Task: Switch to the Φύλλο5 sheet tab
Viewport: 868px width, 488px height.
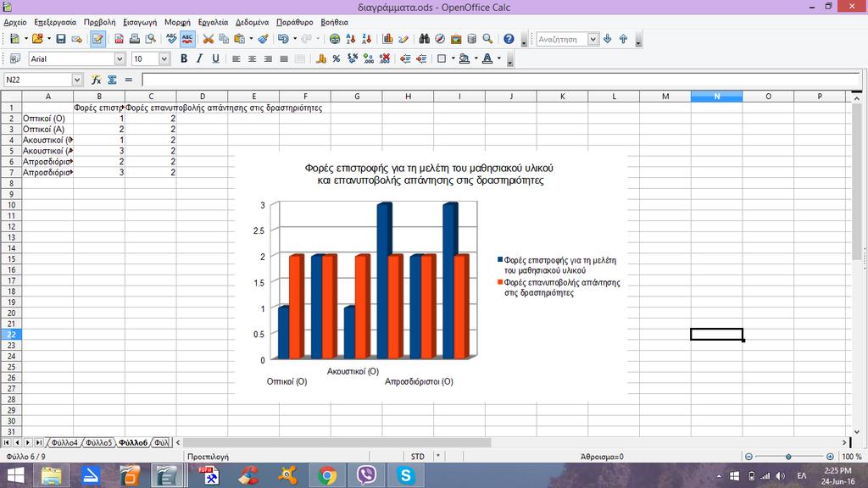Action: click(98, 442)
